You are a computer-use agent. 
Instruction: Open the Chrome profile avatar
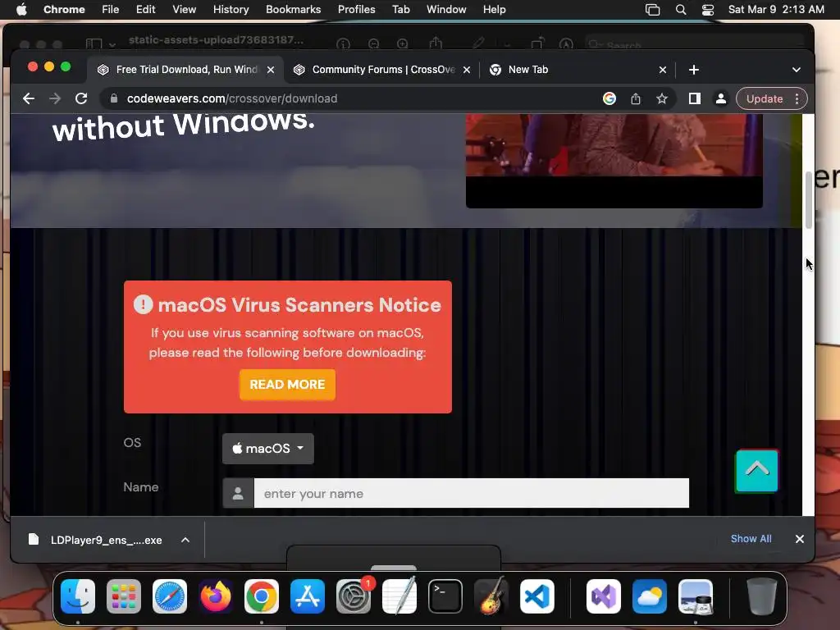coord(721,98)
